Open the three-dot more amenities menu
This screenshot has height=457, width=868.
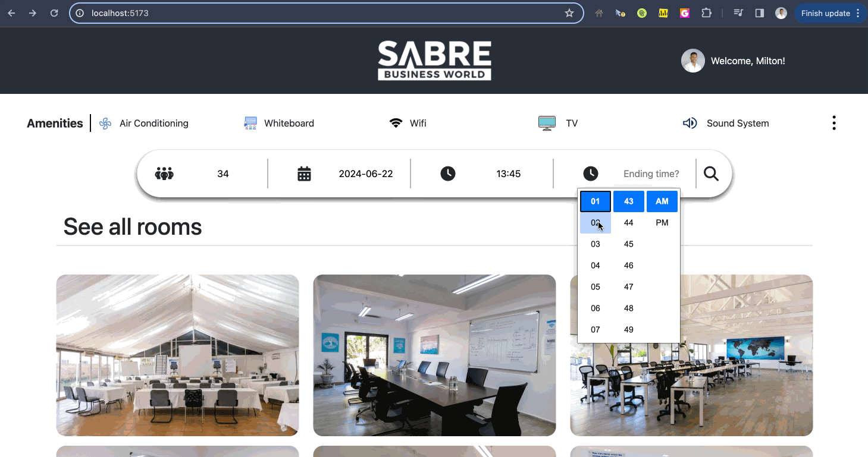pos(833,123)
